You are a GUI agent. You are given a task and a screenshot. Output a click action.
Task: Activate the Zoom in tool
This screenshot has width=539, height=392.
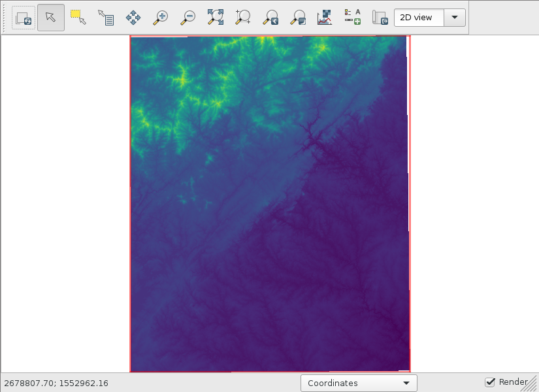coord(161,18)
